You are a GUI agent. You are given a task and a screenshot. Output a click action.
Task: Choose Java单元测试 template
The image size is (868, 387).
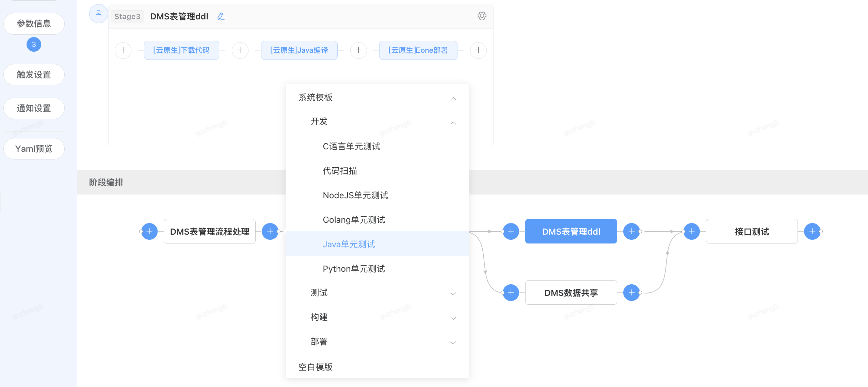coord(377,244)
